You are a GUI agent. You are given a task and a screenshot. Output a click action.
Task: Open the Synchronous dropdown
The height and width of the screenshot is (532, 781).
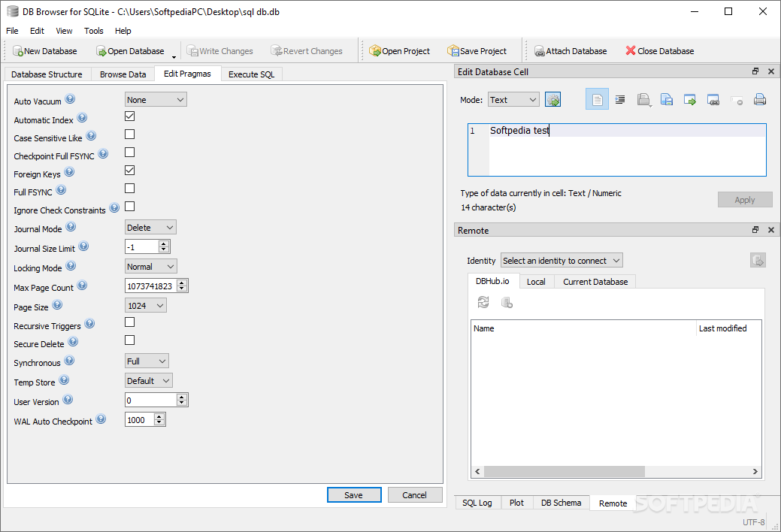[x=147, y=361]
